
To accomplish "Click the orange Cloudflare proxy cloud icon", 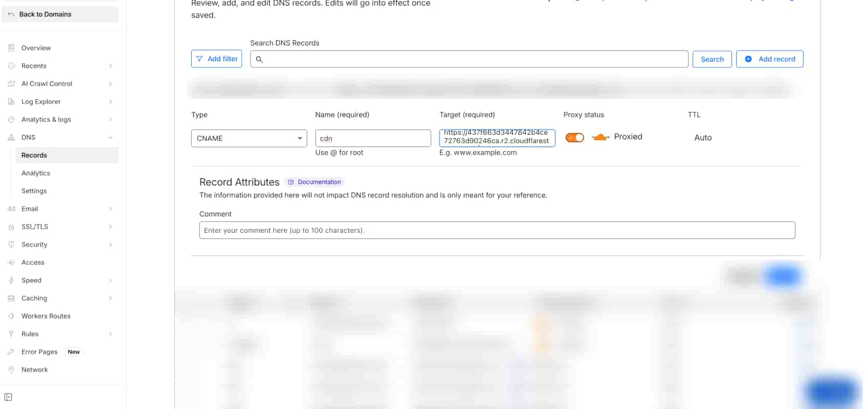I will [x=600, y=137].
